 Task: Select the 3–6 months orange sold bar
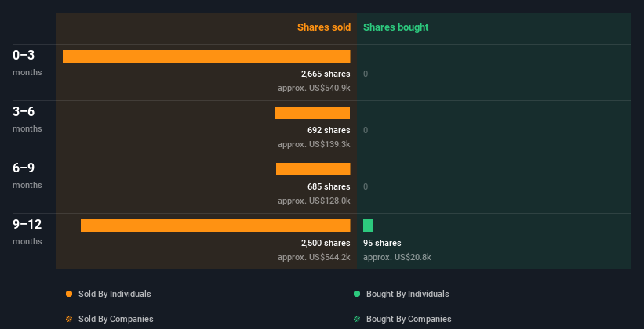312,113
